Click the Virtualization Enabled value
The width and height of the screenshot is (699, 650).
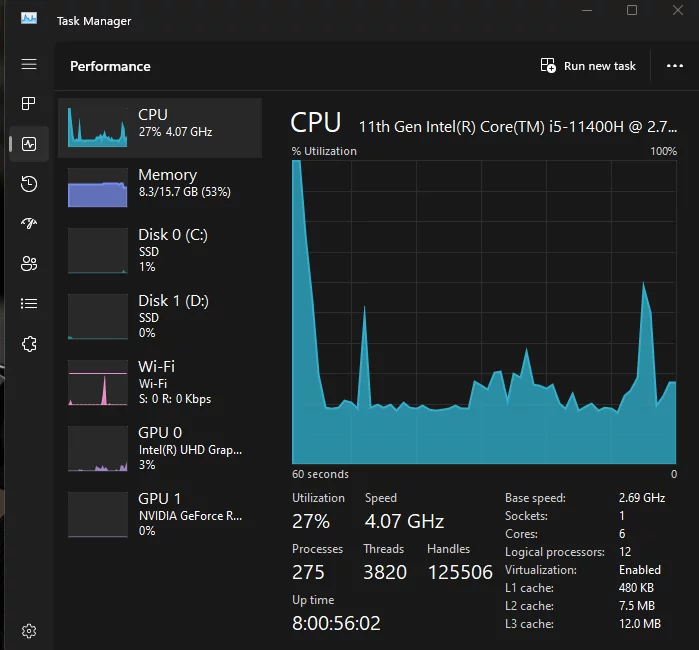click(640, 570)
